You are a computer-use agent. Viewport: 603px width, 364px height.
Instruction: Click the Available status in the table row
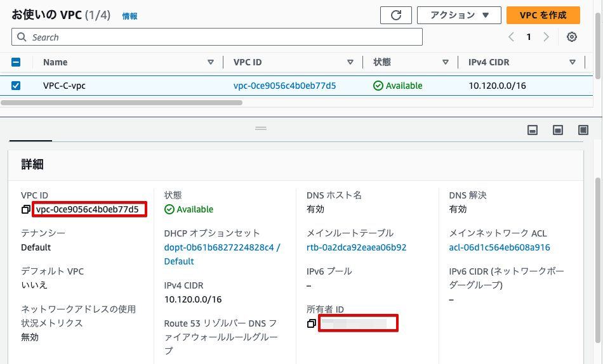tap(397, 86)
